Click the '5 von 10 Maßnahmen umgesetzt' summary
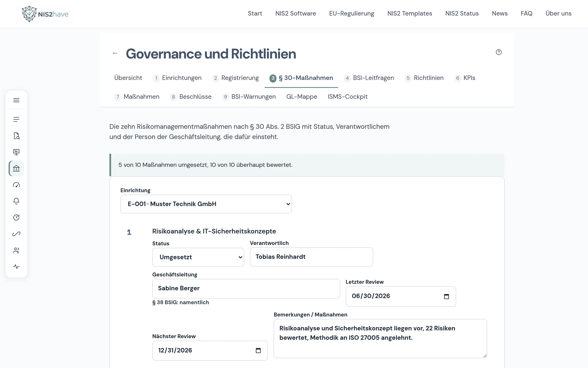Image resolution: width=588 pixels, height=368 pixels. click(205, 165)
